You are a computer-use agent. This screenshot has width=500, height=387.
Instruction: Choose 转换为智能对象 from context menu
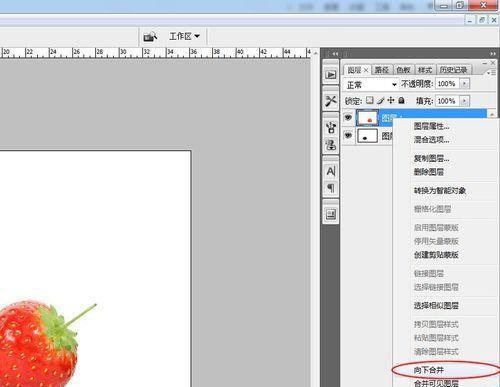pyautogui.click(x=440, y=191)
